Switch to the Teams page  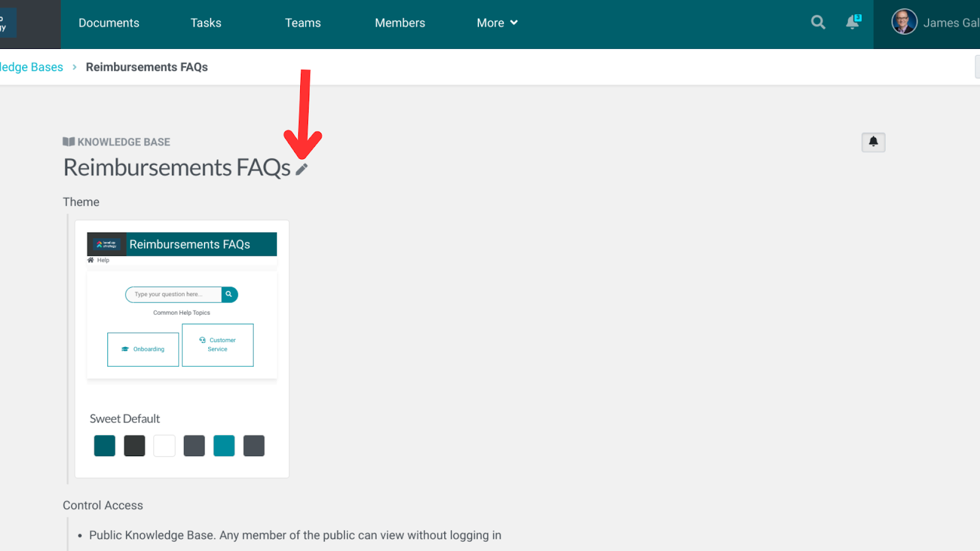(303, 23)
